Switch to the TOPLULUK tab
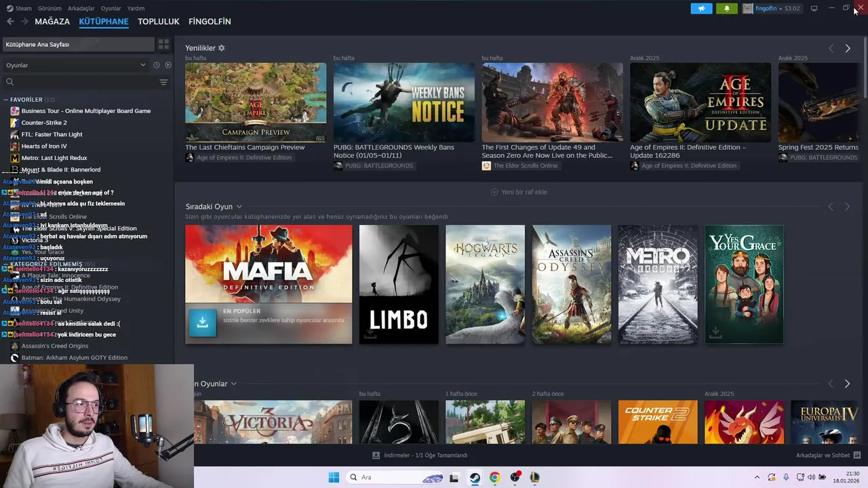 159,22
